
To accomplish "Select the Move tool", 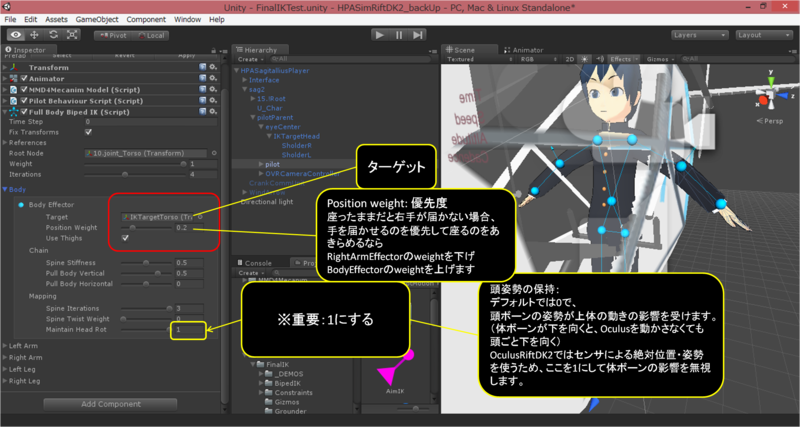I will pos(34,35).
